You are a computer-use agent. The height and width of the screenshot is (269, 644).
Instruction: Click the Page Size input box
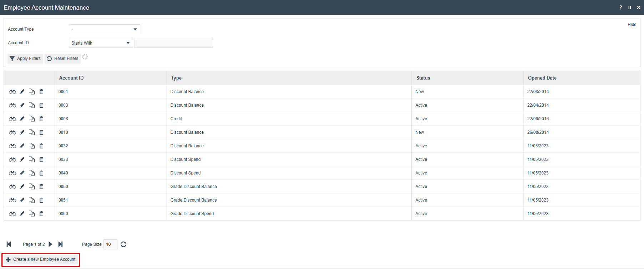[110, 244]
